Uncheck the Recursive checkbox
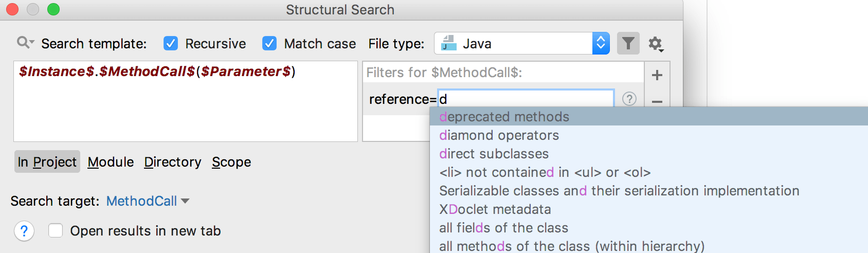Screen dimensions: 868x253 click(x=171, y=44)
